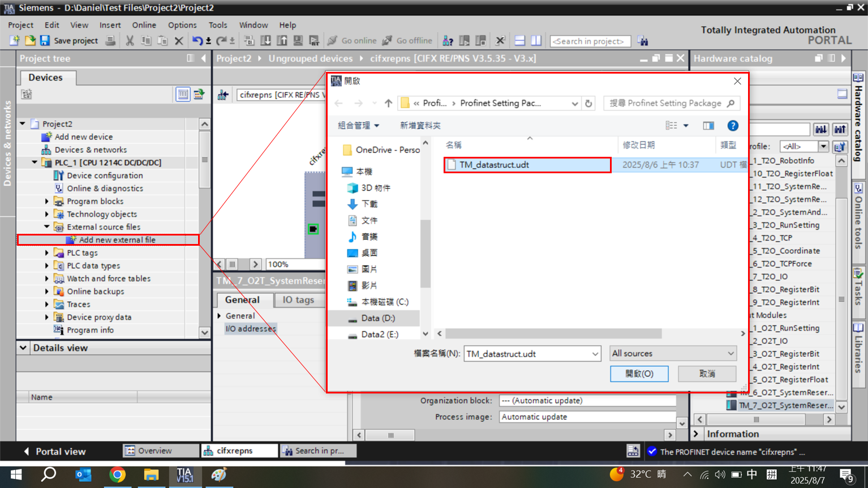This screenshot has height=488, width=868.
Task: Click the Copy toolbar icon
Action: 146,41
